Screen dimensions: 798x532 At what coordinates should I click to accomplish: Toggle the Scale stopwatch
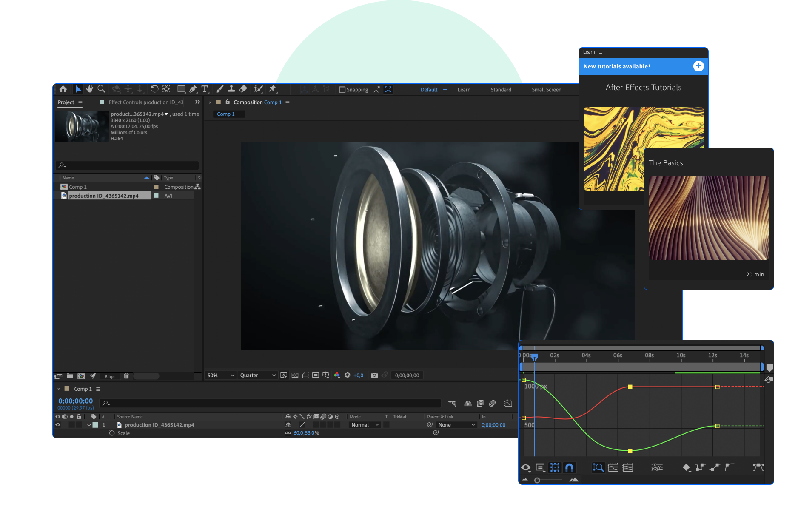(x=112, y=433)
